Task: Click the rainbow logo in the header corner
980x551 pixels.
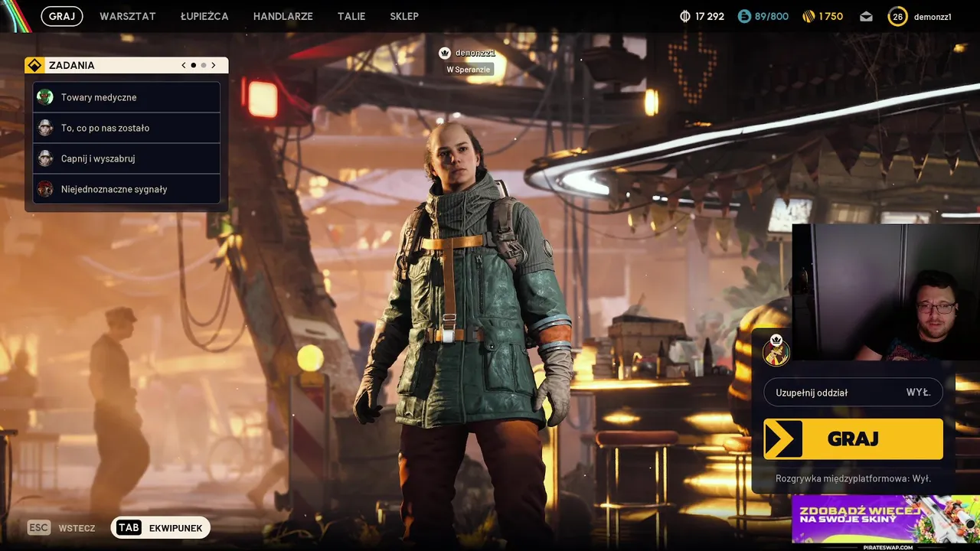Action: (x=15, y=16)
